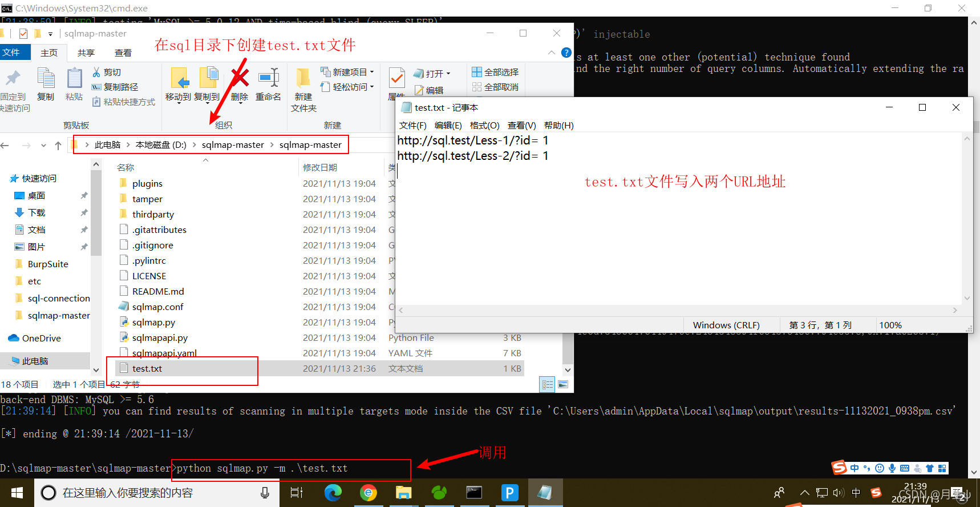Click the red Delete (删除) icon
The width and height of the screenshot is (980, 507).
point(240,78)
